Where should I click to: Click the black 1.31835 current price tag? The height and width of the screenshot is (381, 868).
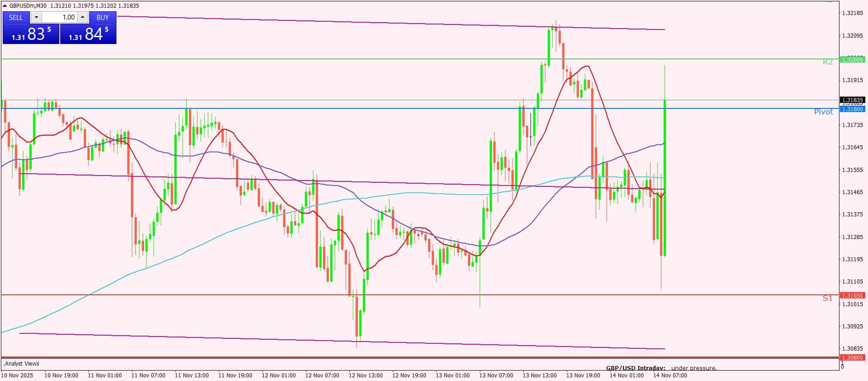[x=852, y=100]
